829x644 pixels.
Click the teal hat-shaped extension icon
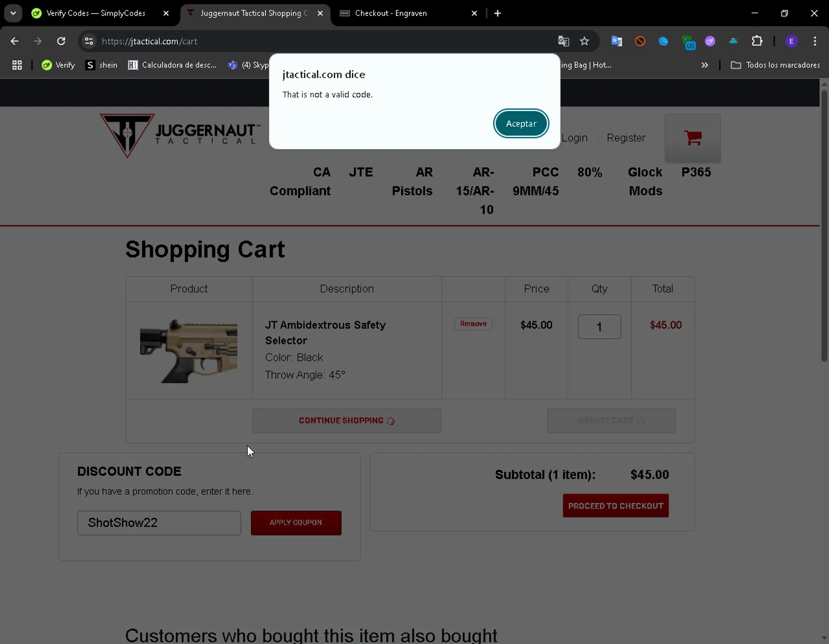[x=733, y=41]
